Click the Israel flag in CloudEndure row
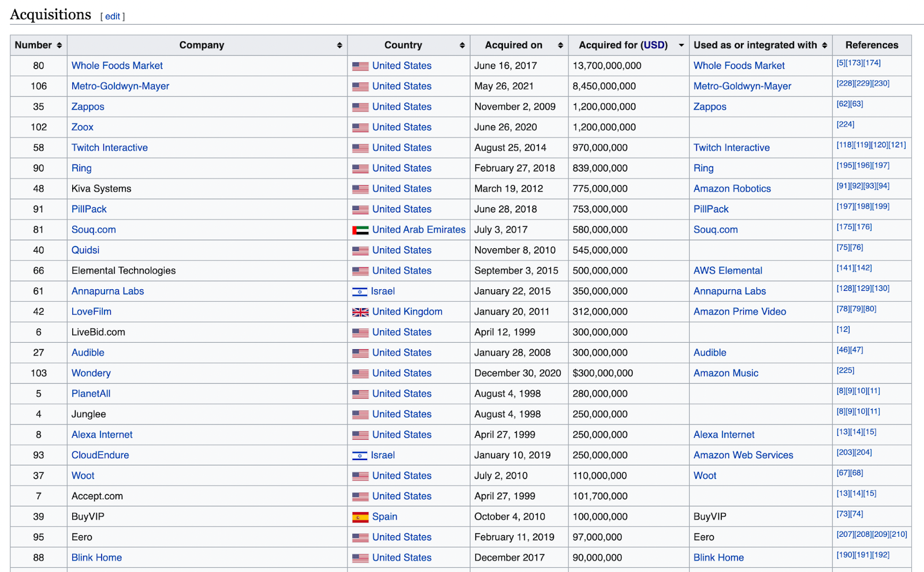 pos(360,456)
